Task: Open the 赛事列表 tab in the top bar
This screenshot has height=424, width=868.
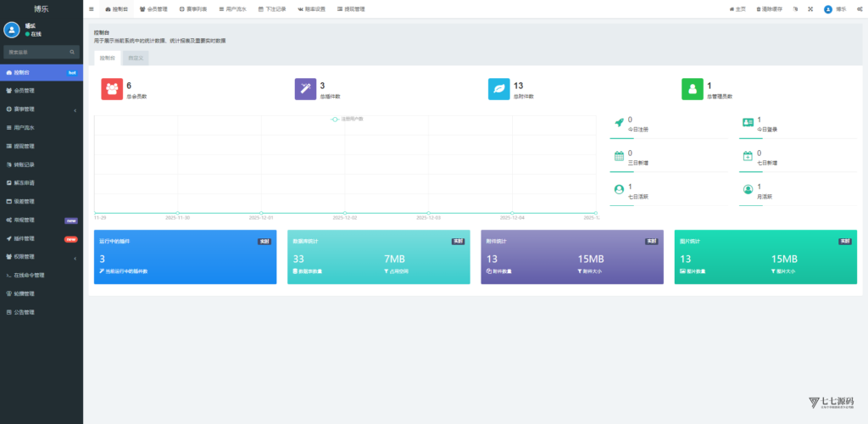Action: pos(192,9)
